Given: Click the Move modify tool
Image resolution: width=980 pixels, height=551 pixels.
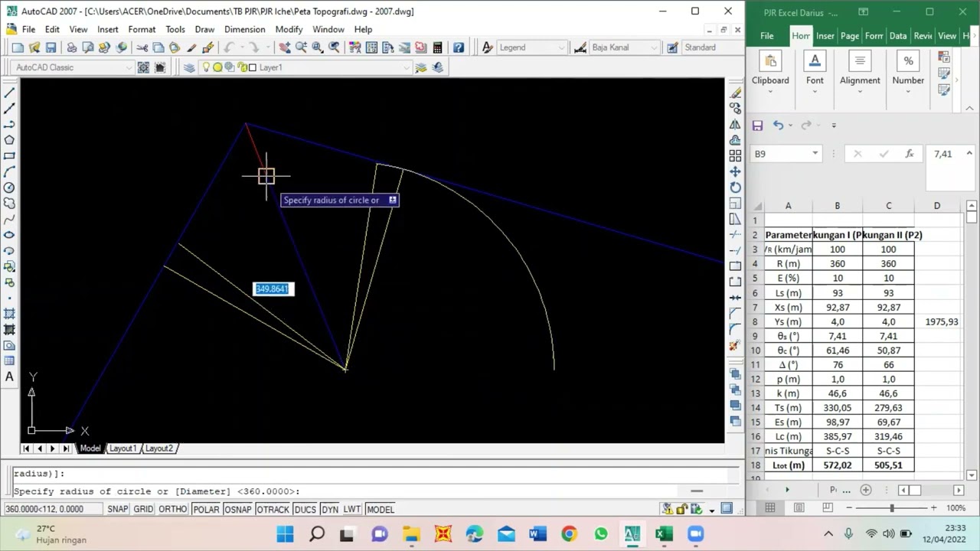Looking at the screenshot, I should pos(735,171).
